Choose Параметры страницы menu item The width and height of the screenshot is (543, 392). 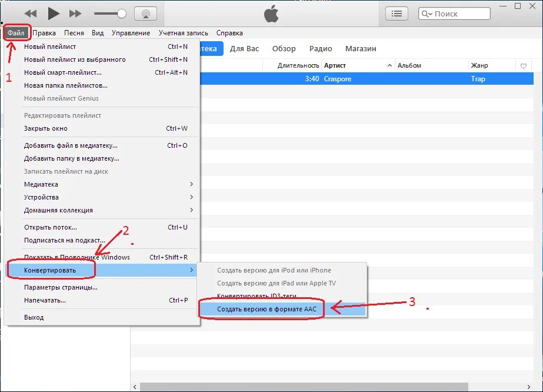tap(102, 287)
